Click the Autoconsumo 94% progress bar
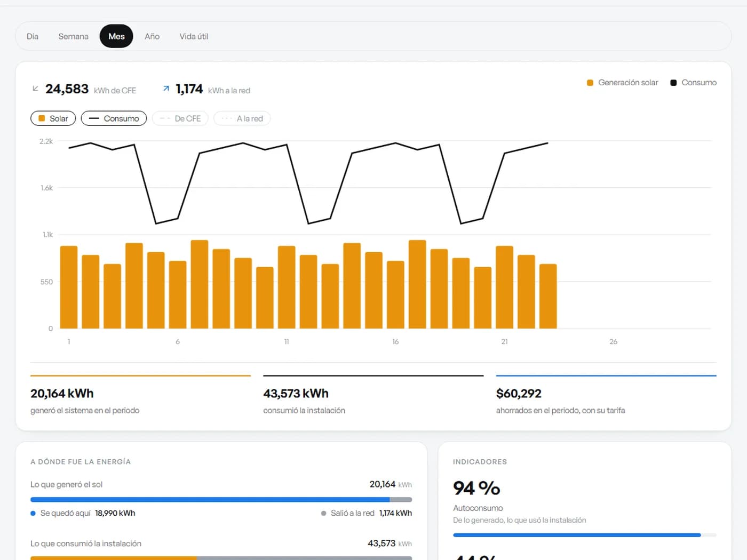The image size is (747, 560). (584, 535)
